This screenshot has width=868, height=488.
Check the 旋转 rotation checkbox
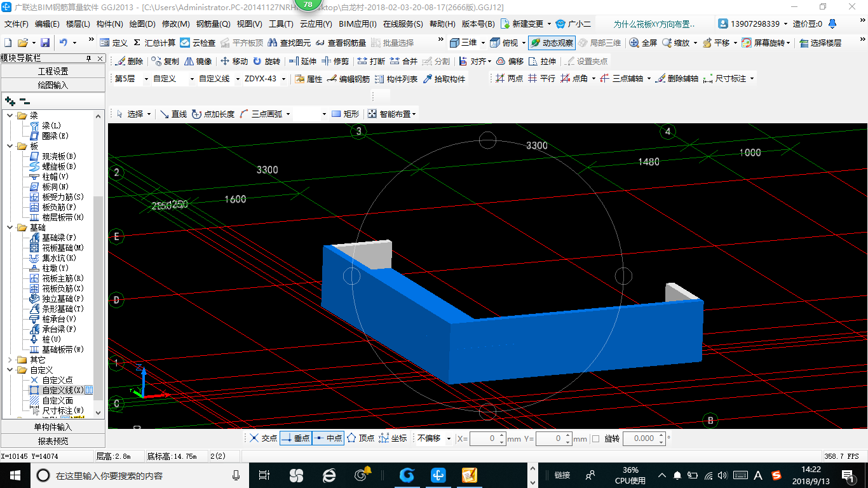coord(595,438)
